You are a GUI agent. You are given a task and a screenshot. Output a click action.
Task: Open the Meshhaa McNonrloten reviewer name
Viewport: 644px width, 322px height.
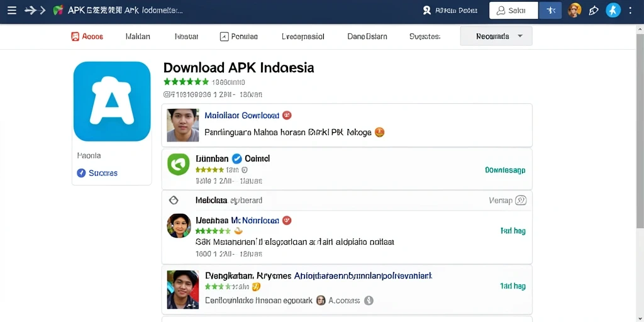click(x=237, y=221)
